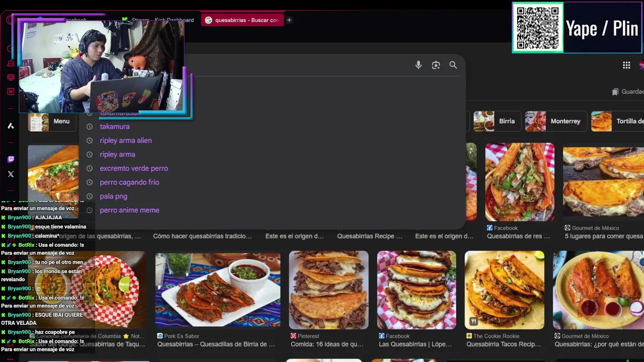Open The Cookie Rookie tacos image
This screenshot has width=644, height=362.
[x=504, y=290]
